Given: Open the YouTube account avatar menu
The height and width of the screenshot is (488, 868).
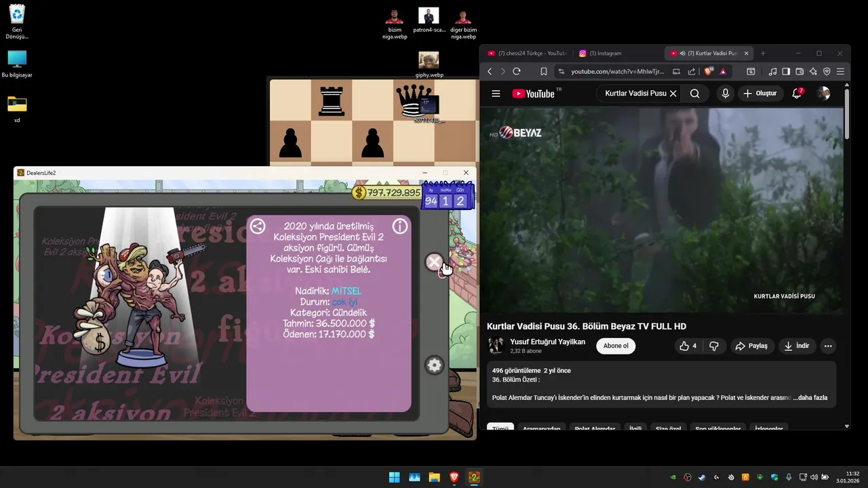Looking at the screenshot, I should pos(823,94).
